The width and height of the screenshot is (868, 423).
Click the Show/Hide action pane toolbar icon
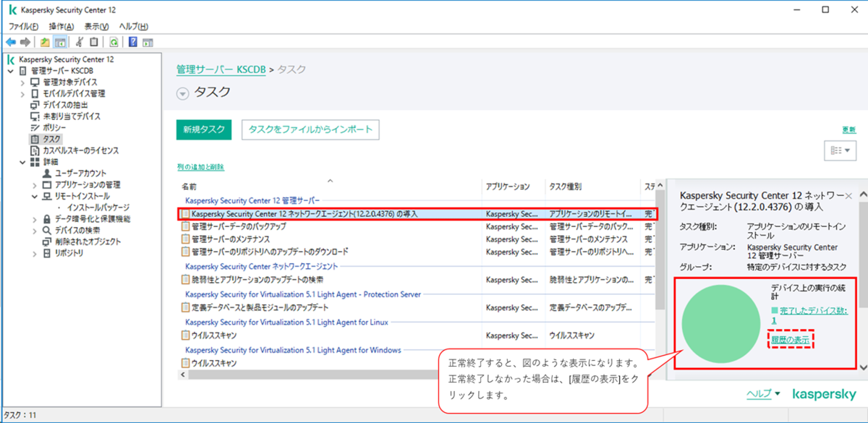(x=148, y=42)
